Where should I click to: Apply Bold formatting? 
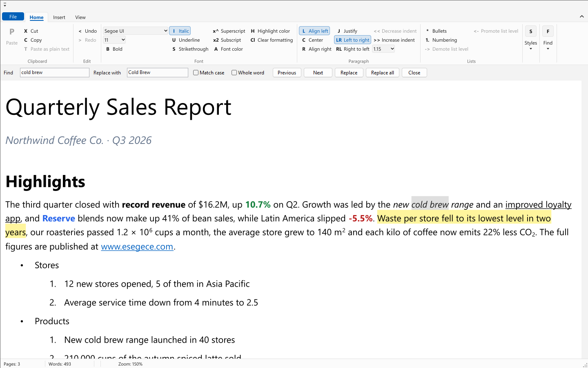pos(114,49)
